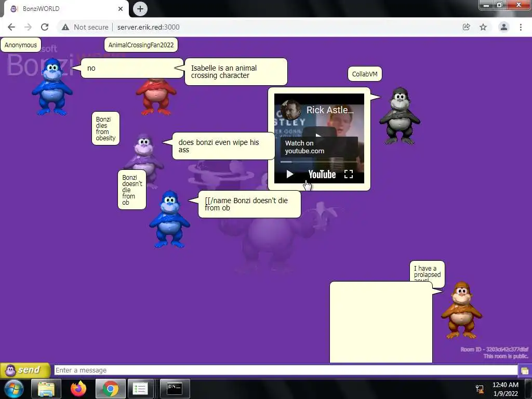
Task: Open the Windows Start menu
Action: (x=14, y=389)
